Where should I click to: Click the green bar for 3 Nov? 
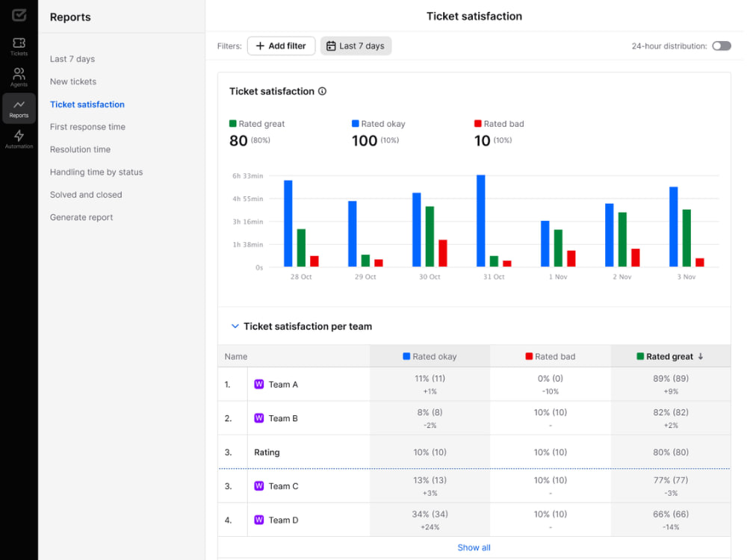pyautogui.click(x=686, y=238)
